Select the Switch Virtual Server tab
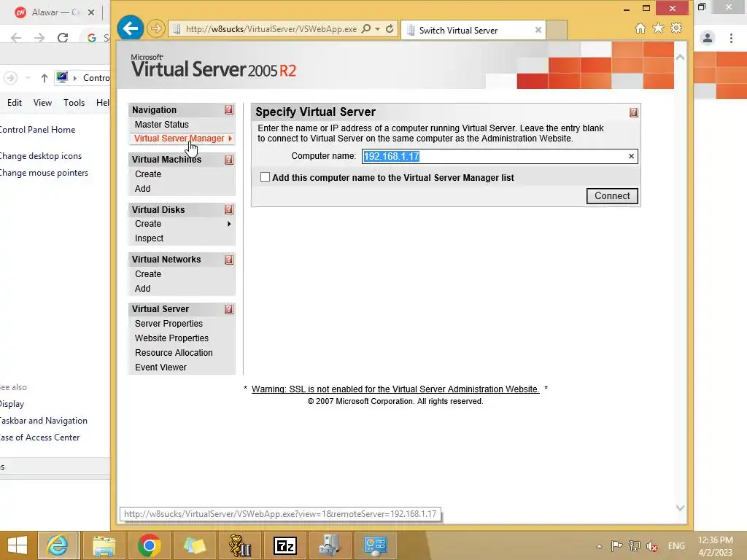747x560 pixels. pyautogui.click(x=458, y=31)
